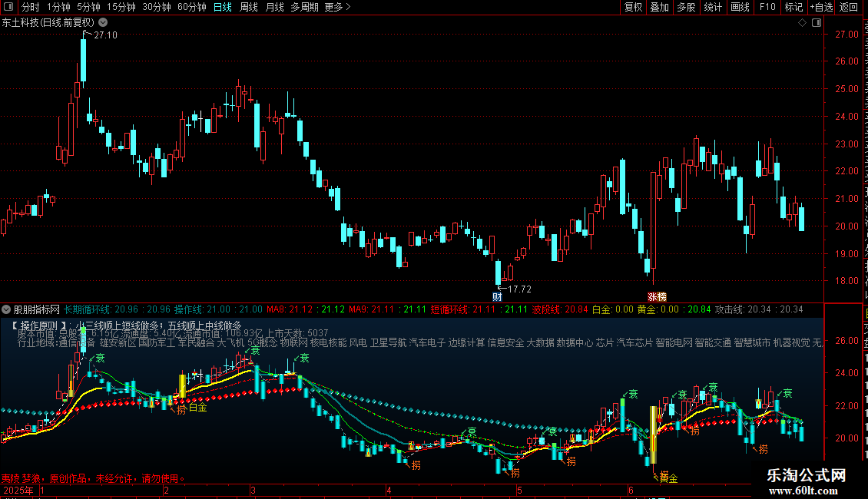868x499 pixels.
Task: Click month 4 on the time axis
Action: click(389, 490)
